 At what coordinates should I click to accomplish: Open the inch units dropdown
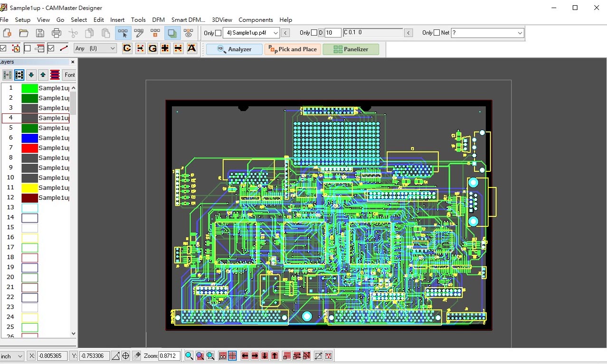coord(12,356)
